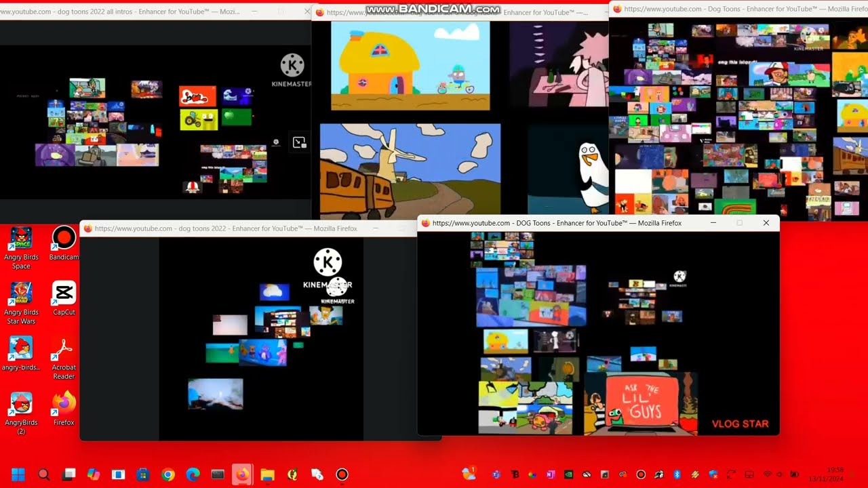The width and height of the screenshot is (868, 488).
Task: Click the 'Dog Toons' top-right window title bar
Action: [x=738, y=9]
